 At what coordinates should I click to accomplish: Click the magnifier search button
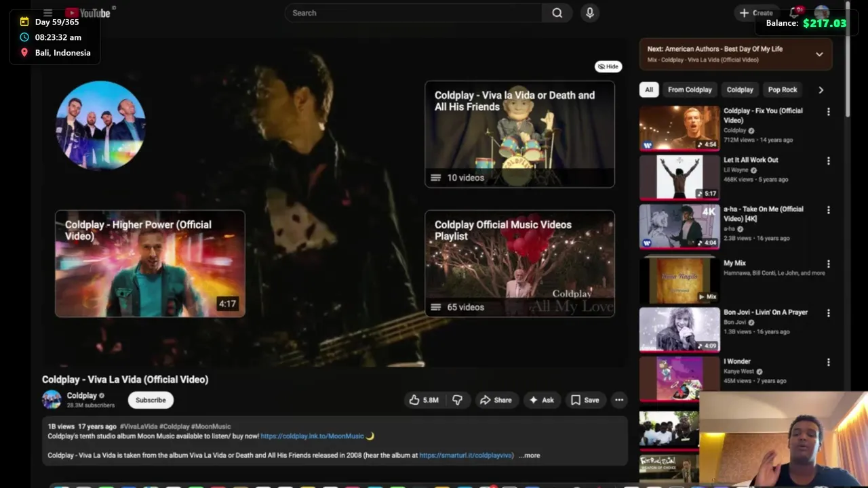(557, 13)
